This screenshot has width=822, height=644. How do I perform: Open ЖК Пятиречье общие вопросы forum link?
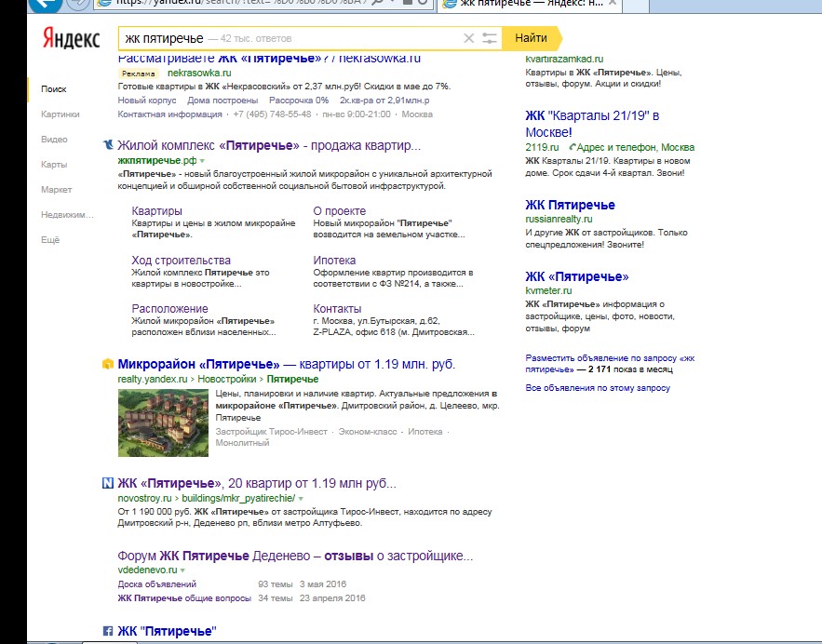pos(184,598)
